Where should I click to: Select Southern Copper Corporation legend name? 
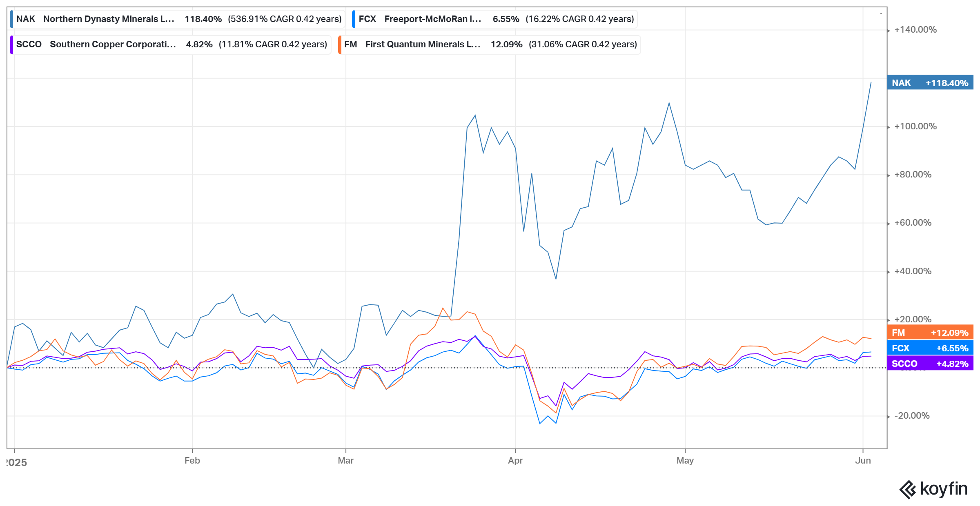pos(113,44)
